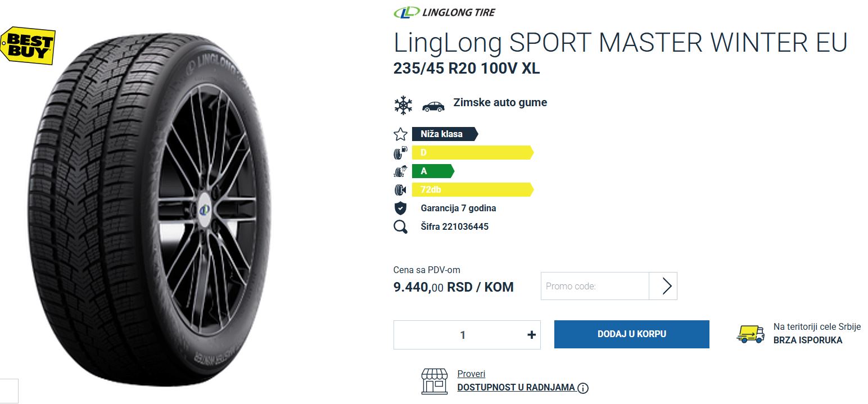Add tire to cart with Dodaj u korpu
The width and height of the screenshot is (868, 404).
[632, 334]
